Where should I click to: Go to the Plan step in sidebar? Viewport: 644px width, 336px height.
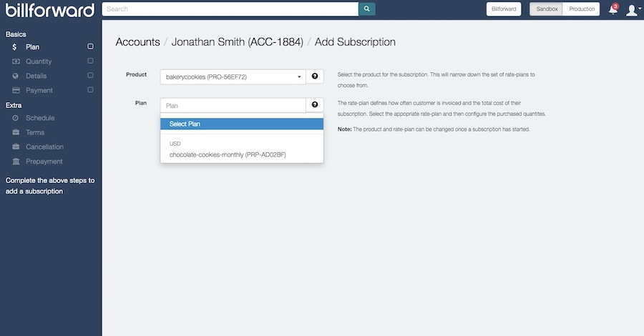33,47
